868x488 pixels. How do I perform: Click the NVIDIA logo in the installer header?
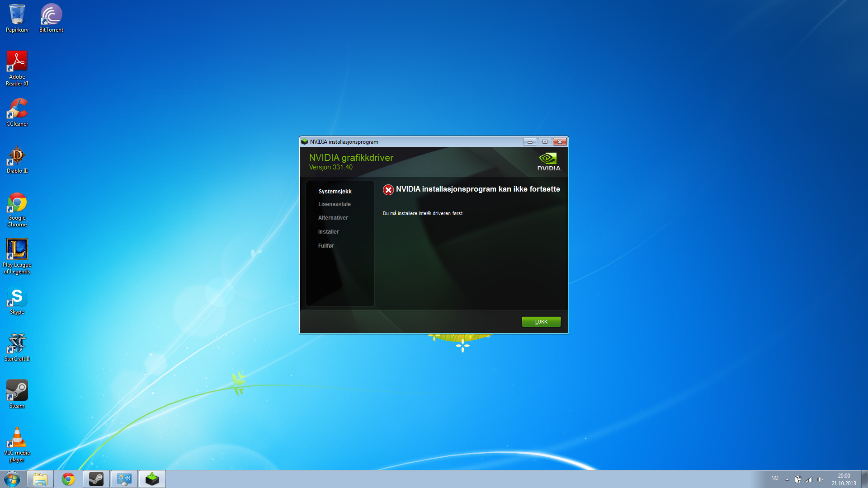tap(548, 161)
